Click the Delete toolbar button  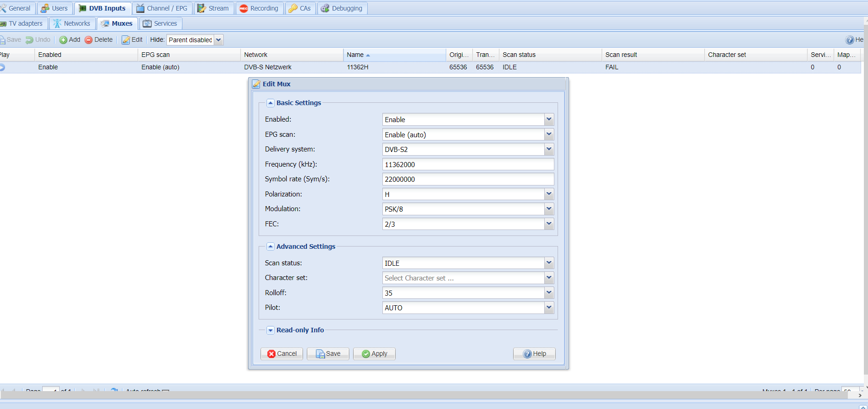(99, 40)
